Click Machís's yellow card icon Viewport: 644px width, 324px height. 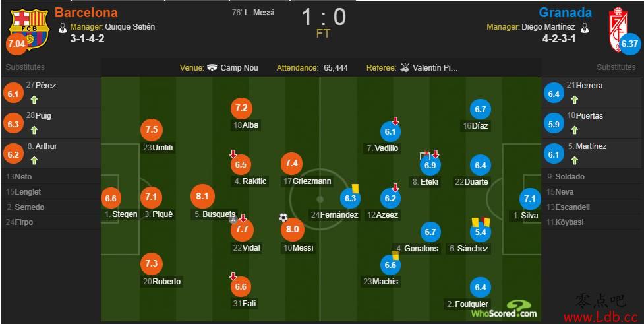(395, 255)
